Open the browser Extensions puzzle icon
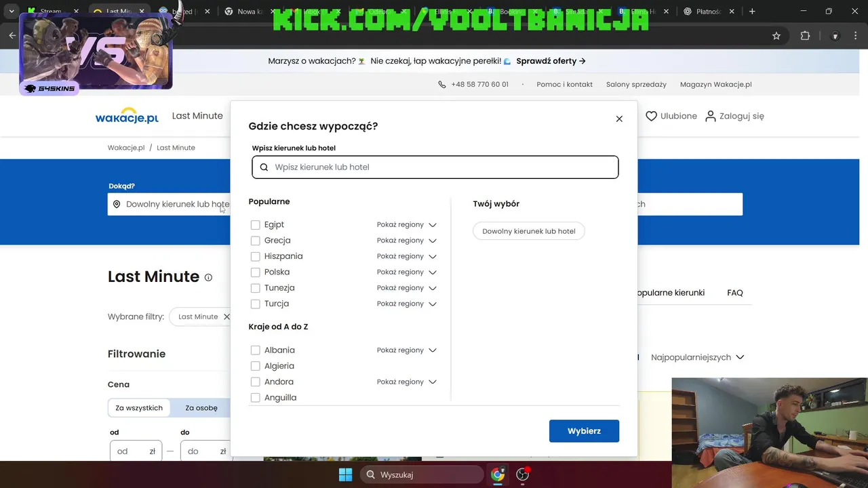 click(x=806, y=36)
